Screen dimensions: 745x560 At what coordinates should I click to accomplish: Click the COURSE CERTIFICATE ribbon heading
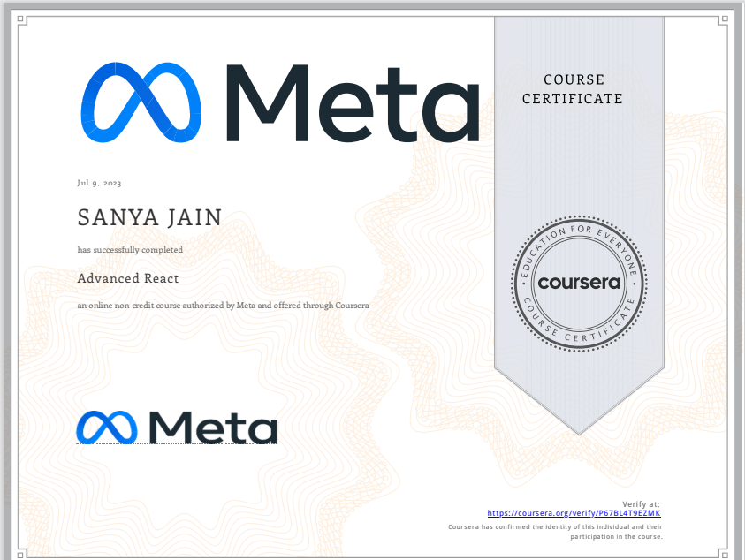tap(573, 89)
